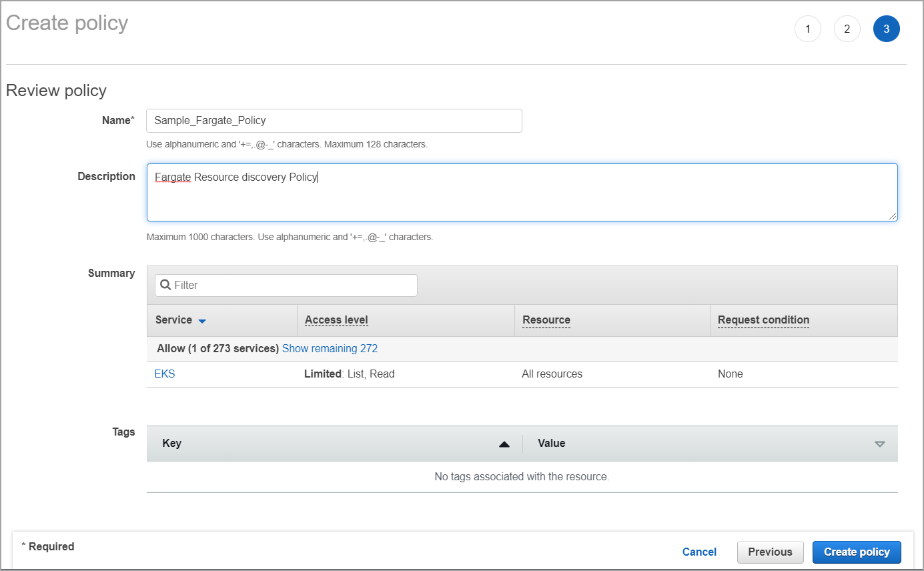This screenshot has width=924, height=571.
Task: Cancel the policy creation
Action: [x=699, y=552]
